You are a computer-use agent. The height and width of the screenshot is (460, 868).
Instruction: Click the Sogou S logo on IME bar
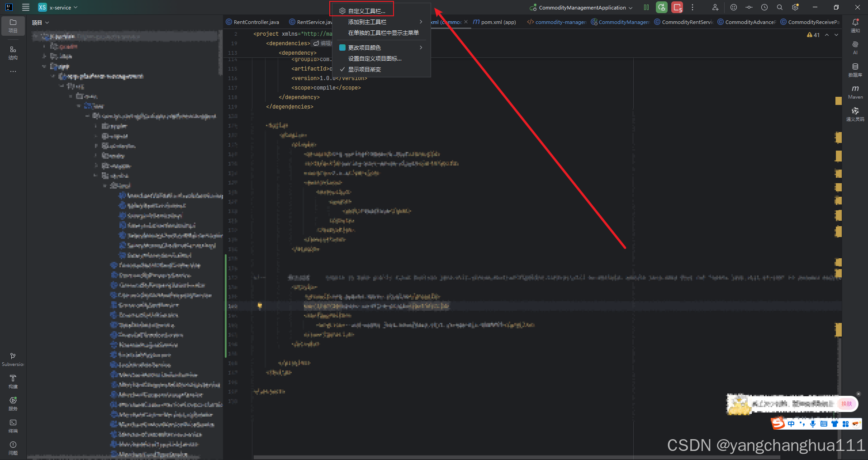pyautogui.click(x=778, y=423)
